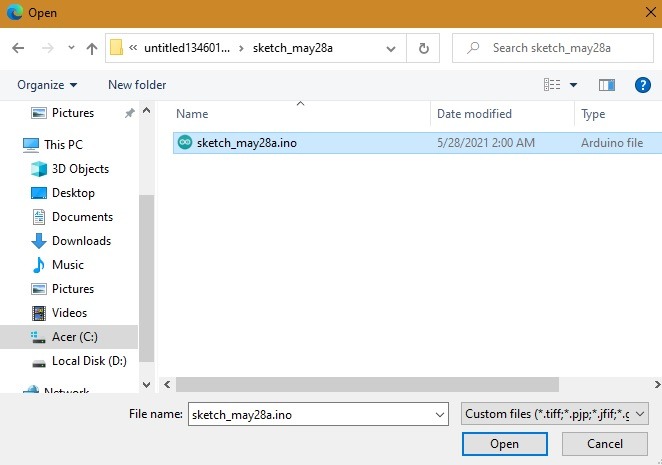
Task: Click the Documents page icon
Action: click(x=39, y=217)
